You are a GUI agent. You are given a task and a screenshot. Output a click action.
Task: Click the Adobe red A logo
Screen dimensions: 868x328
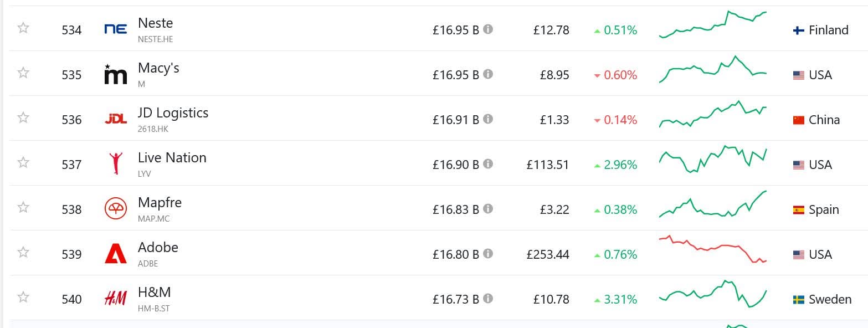(x=115, y=254)
